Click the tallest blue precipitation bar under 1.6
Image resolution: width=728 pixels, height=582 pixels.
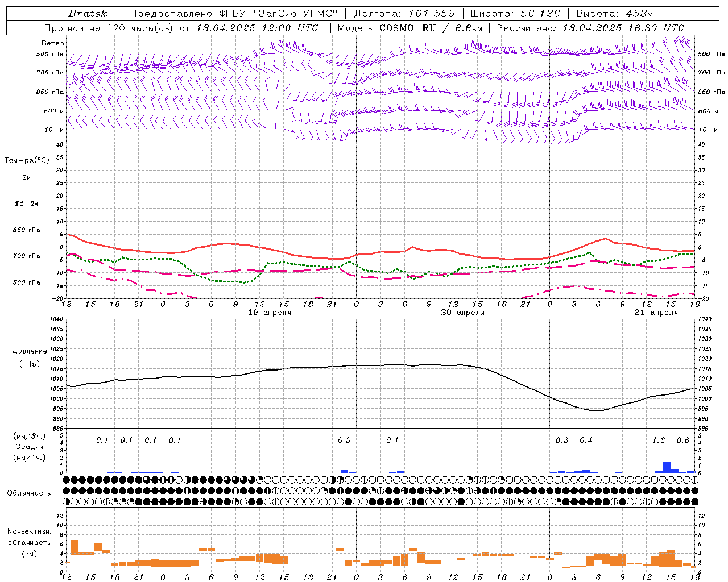pos(667,468)
